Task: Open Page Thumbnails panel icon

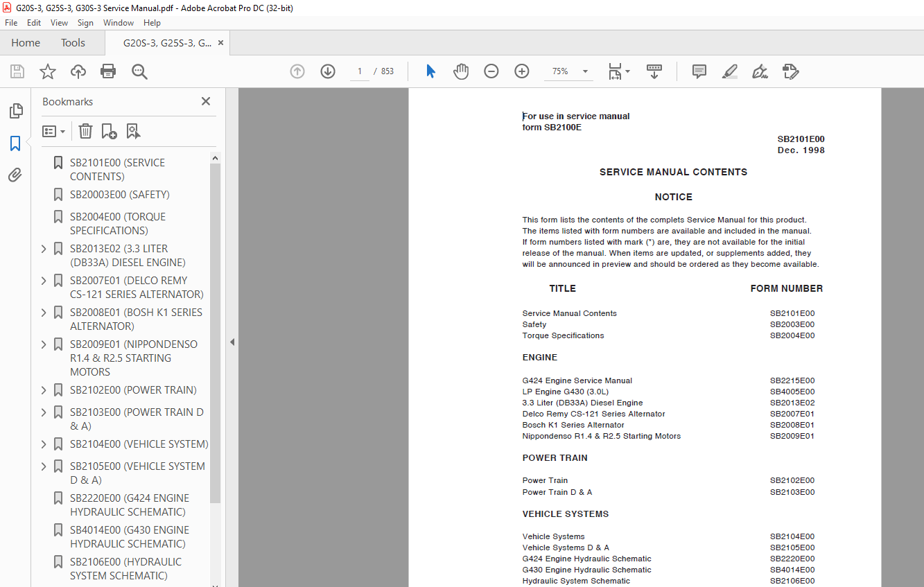Action: click(15, 111)
